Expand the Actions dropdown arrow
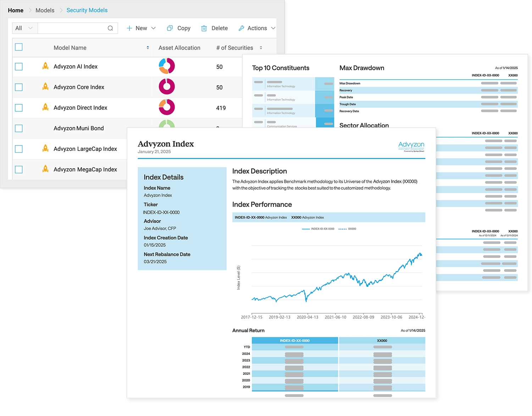Screen dimensions: 532x416 (x=273, y=28)
